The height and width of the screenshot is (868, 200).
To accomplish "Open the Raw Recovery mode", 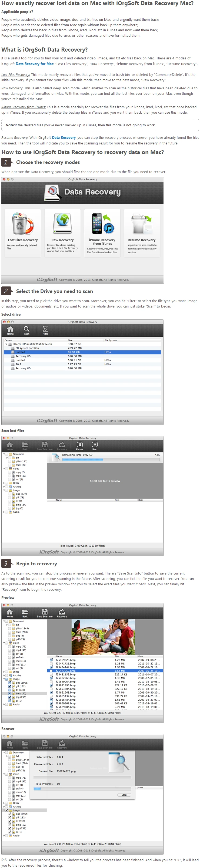I will [x=62, y=233].
